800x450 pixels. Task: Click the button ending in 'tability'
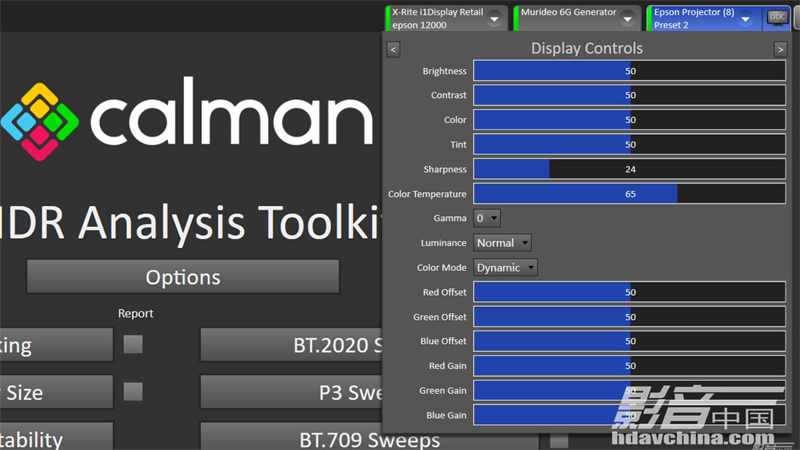56,438
